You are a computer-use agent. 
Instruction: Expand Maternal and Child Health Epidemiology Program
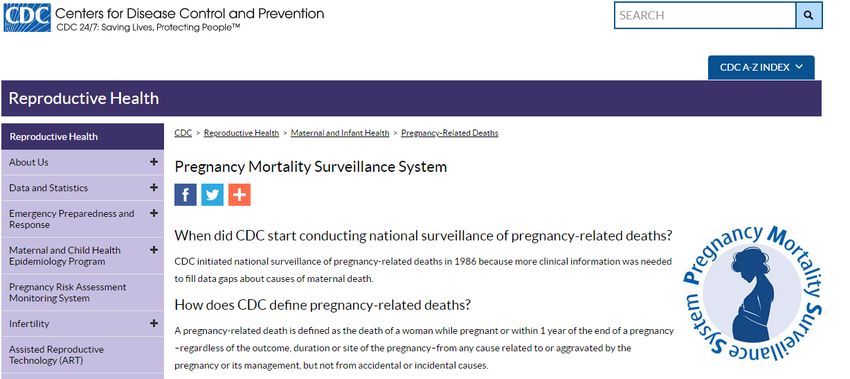coord(154,250)
